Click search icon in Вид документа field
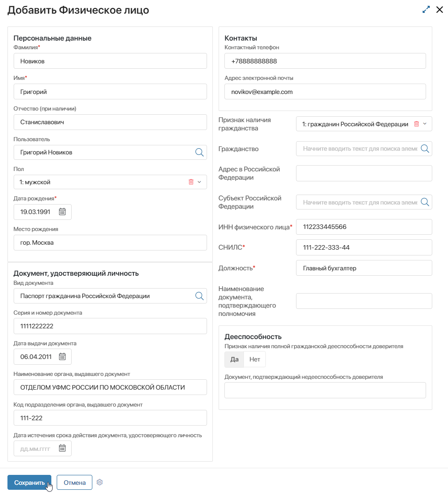Image resolution: width=448 pixels, height=496 pixels. coord(199,296)
